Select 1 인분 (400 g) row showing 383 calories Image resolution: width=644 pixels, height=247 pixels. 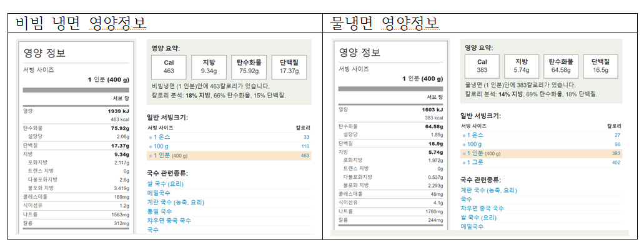(x=542, y=153)
